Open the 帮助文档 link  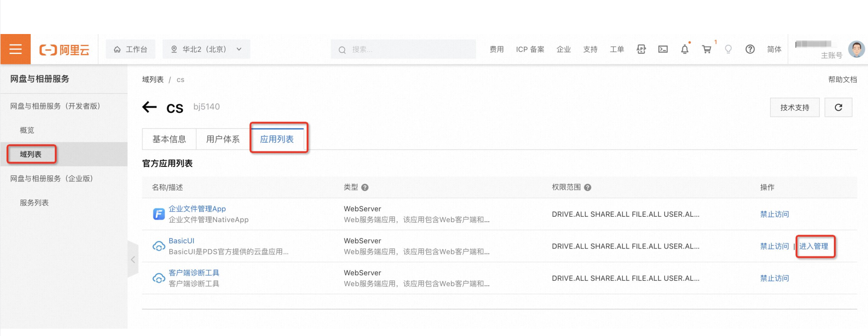tap(843, 79)
